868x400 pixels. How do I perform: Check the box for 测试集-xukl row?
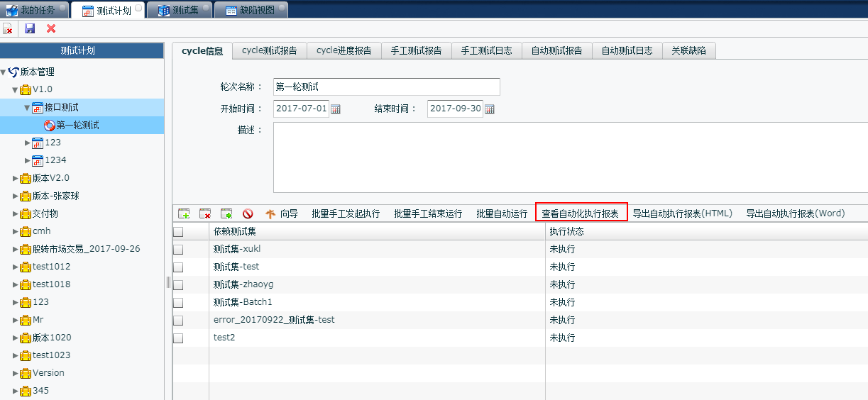pyautogui.click(x=178, y=250)
